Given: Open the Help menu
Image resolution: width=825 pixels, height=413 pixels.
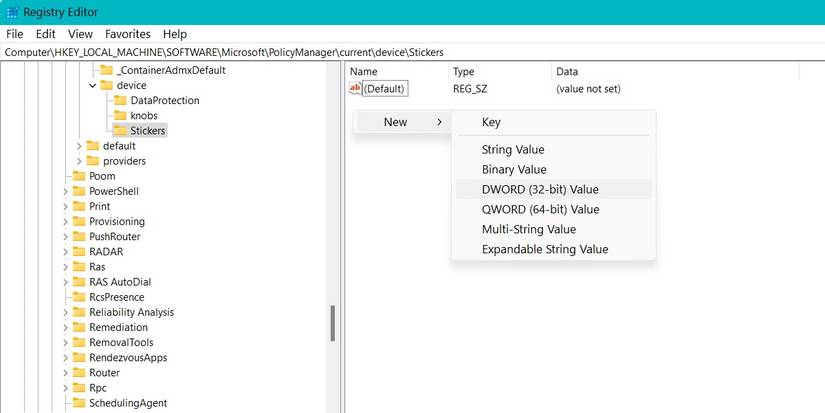Looking at the screenshot, I should click(175, 34).
